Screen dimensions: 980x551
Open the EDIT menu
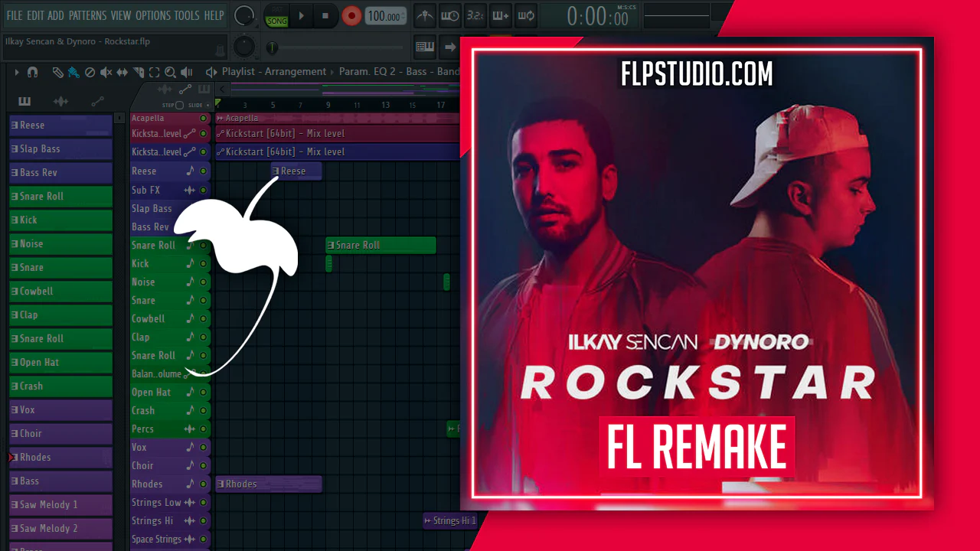point(35,15)
